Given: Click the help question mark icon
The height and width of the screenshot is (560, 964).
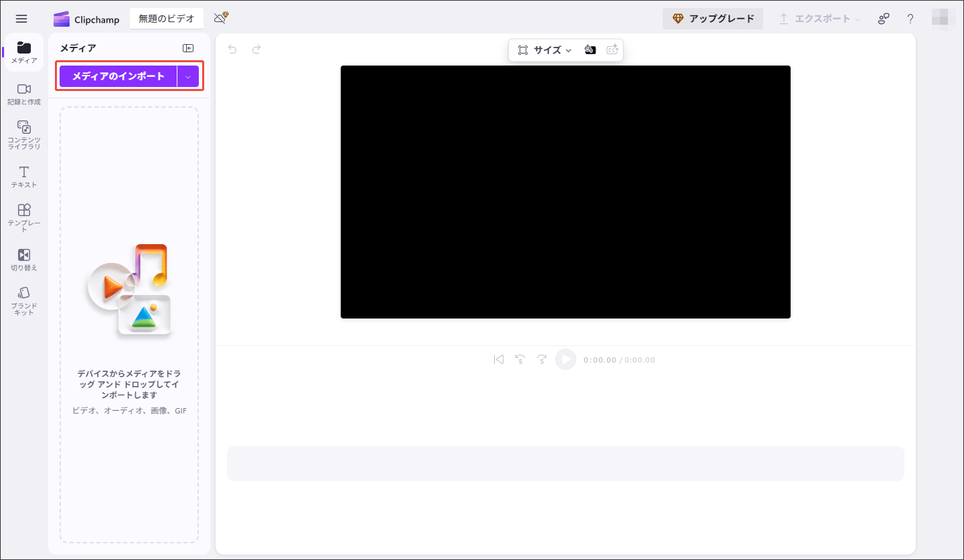Looking at the screenshot, I should coord(910,19).
